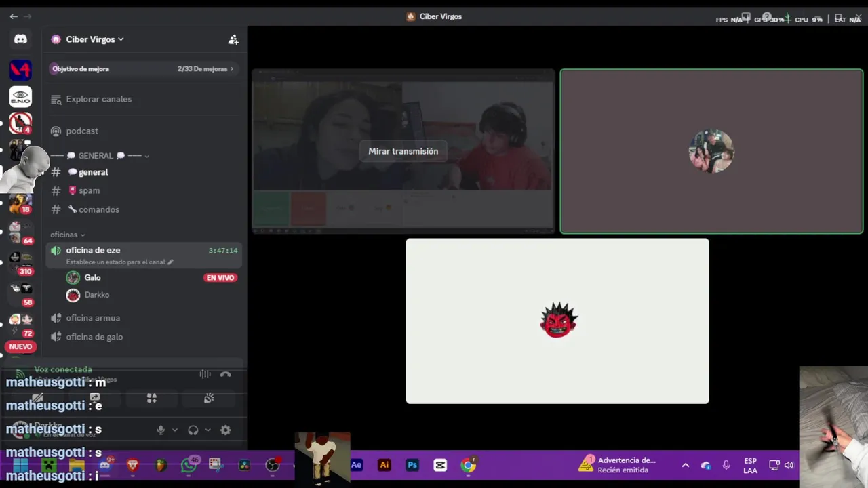
Task: Open the server with 4 notifications badge
Action: point(20,123)
